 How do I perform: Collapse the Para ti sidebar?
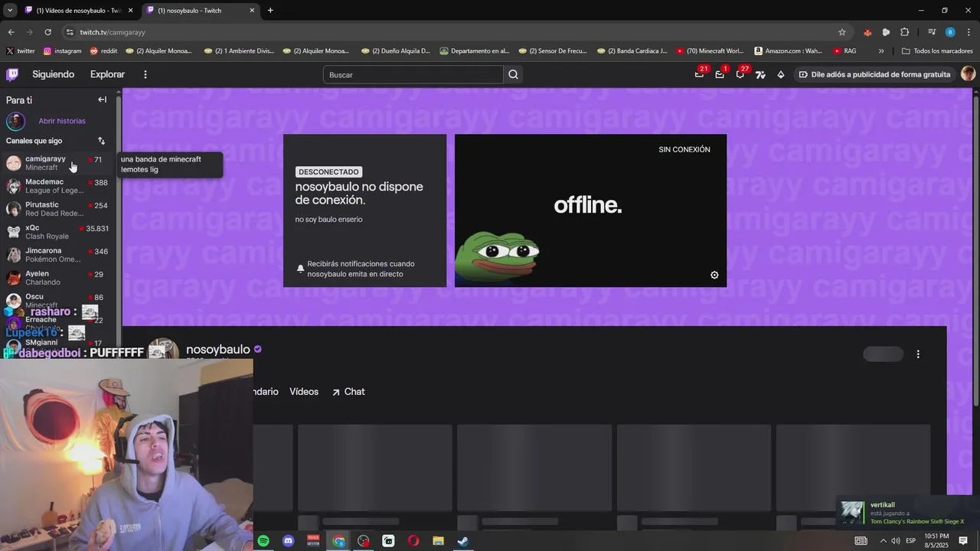[x=102, y=99]
